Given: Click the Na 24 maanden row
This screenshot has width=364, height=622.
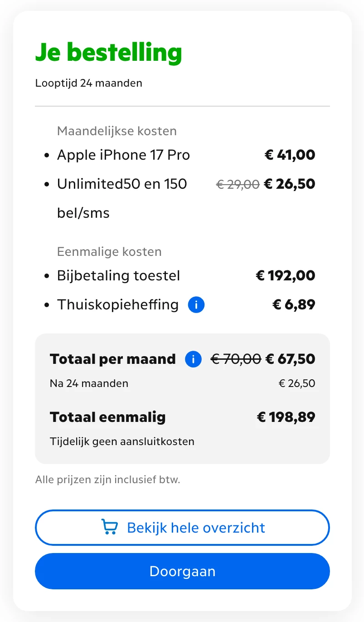Looking at the screenshot, I should 182,384.
